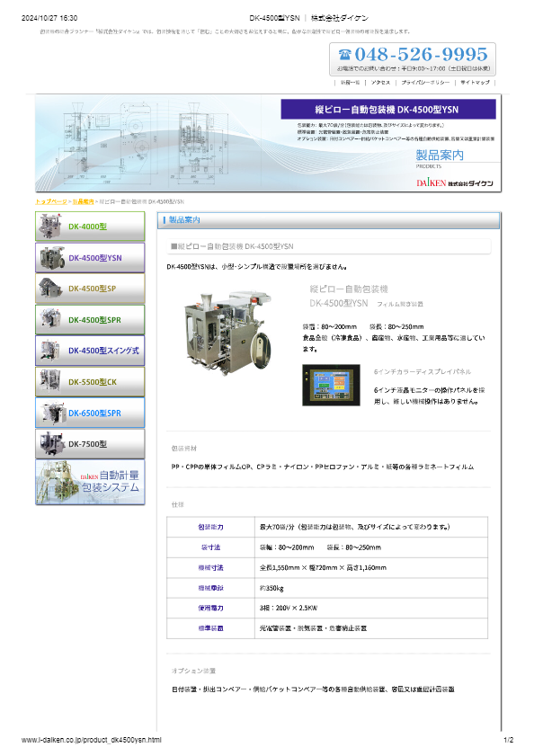Open the 製品案内 breadcrumb link

coord(84,201)
